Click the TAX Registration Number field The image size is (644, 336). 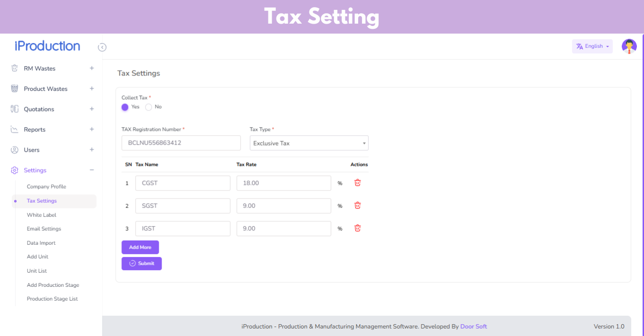(x=181, y=143)
